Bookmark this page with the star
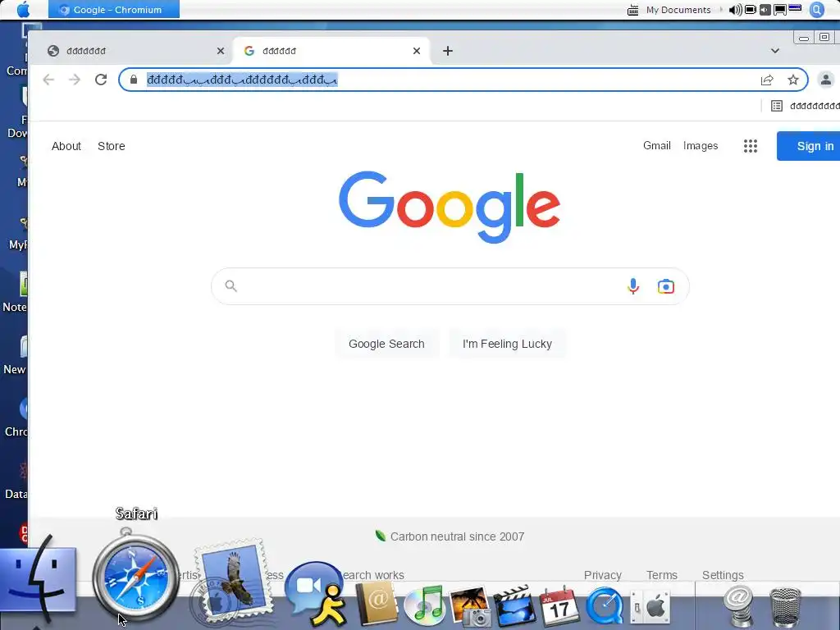 coord(793,80)
